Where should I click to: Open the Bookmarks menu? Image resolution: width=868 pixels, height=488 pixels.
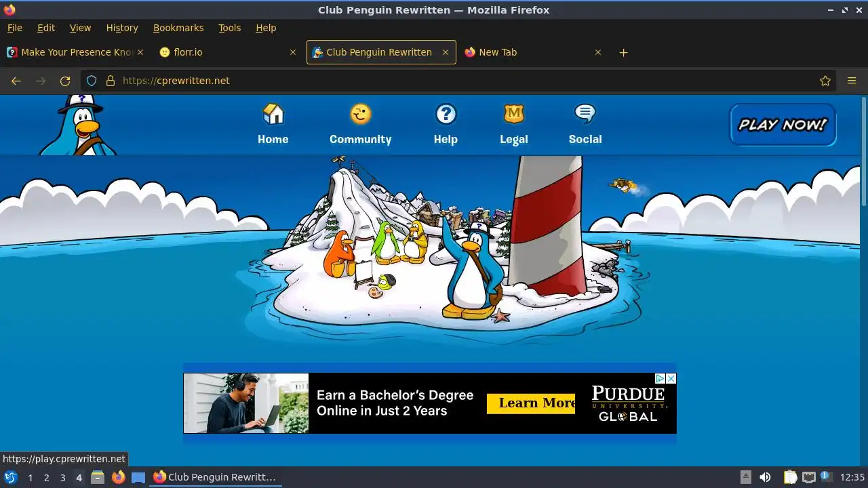[178, 28]
